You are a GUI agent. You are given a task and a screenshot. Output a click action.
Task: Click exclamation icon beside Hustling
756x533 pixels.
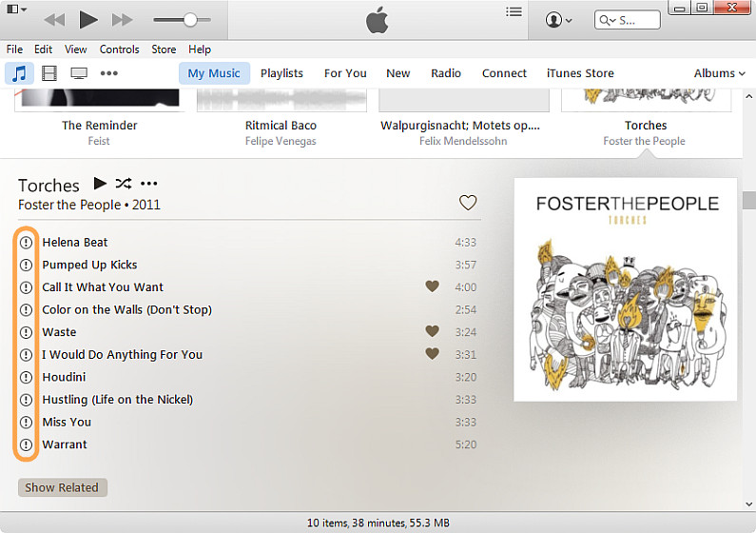pos(26,400)
